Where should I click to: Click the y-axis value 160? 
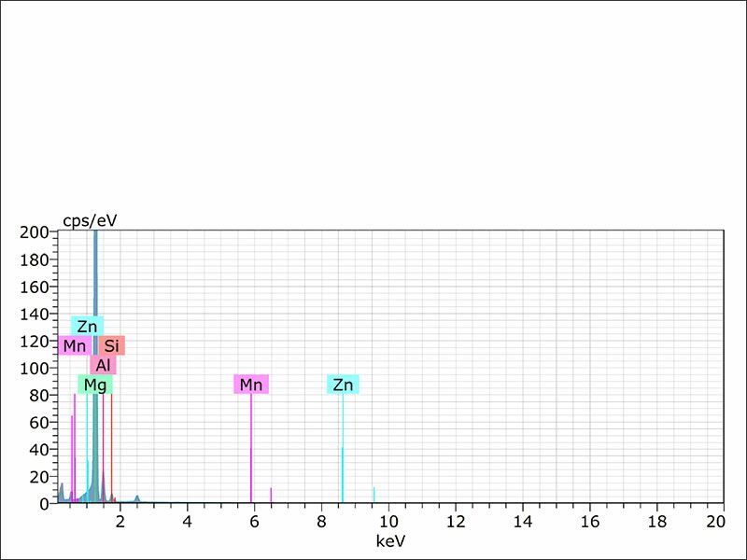point(35,287)
